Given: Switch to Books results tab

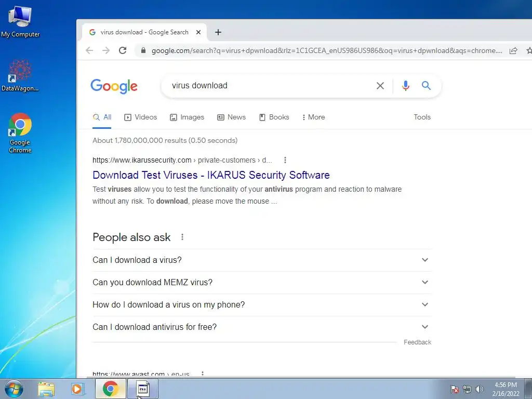Looking at the screenshot, I should pos(274,117).
